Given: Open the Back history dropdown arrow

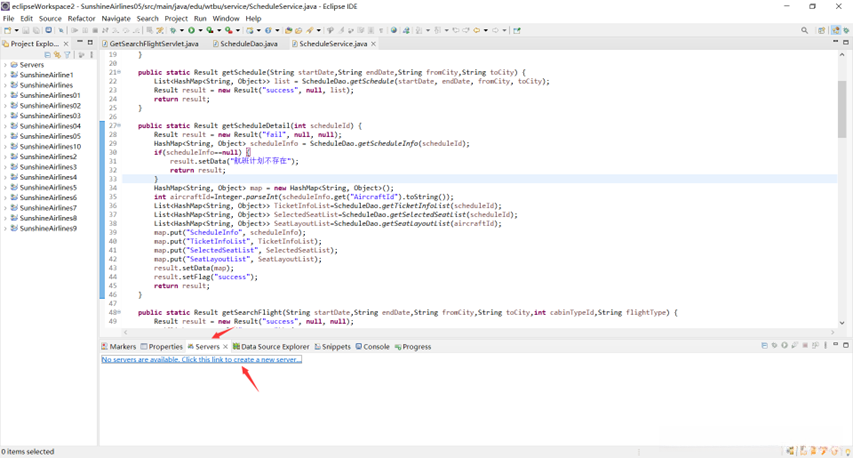Looking at the screenshot, I should point(486,30).
